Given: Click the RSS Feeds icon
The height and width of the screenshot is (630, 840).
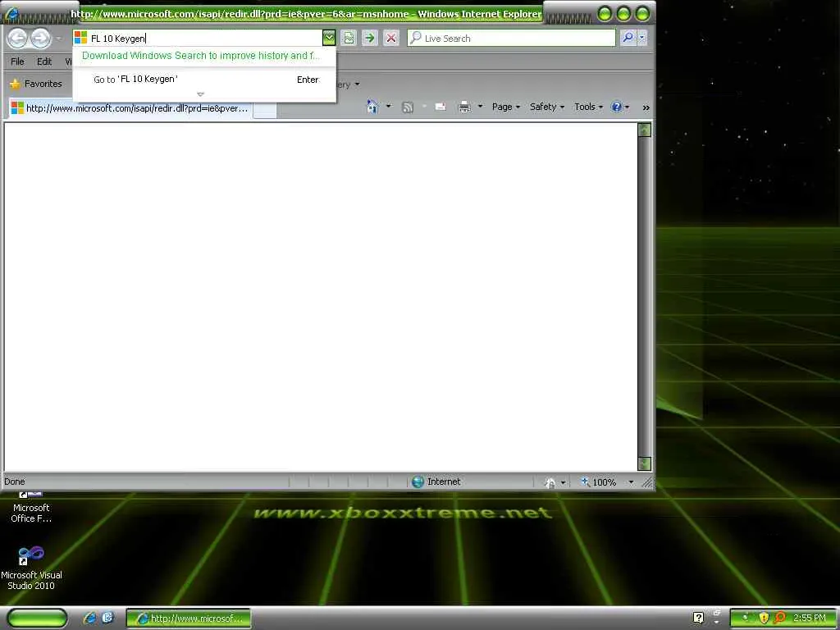Looking at the screenshot, I should [408, 107].
